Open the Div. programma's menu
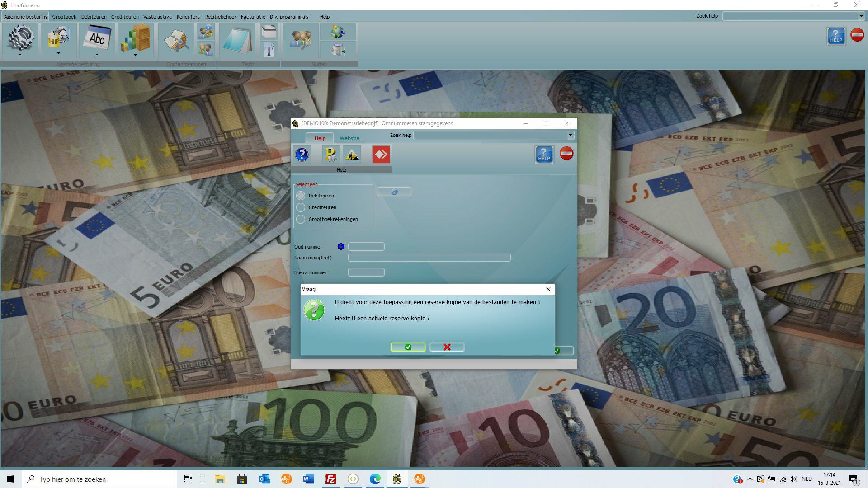This screenshot has height=488, width=868. (x=289, y=17)
